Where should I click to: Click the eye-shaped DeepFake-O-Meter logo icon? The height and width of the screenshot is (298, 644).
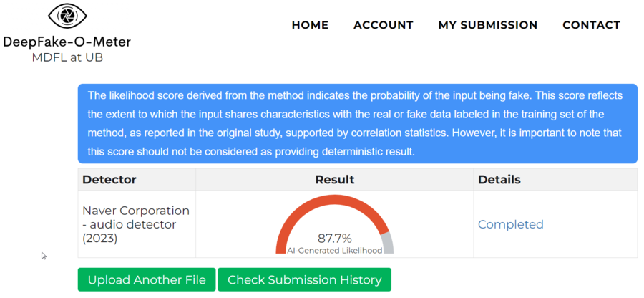pyautogui.click(x=67, y=16)
